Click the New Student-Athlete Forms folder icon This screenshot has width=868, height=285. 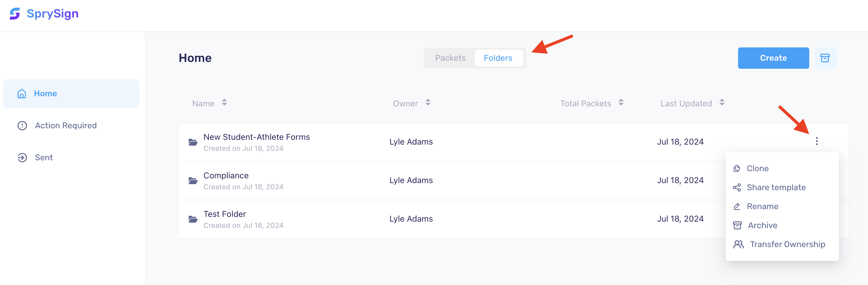click(193, 142)
